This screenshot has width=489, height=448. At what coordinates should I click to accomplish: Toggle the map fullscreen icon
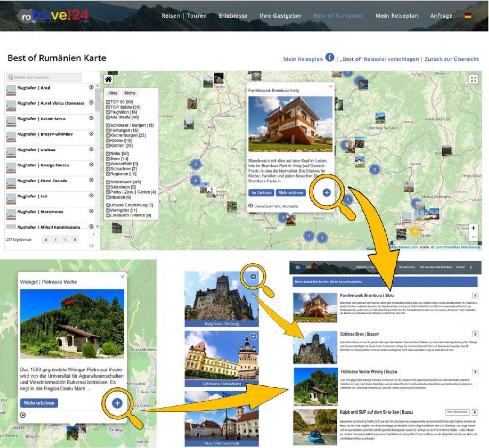tap(474, 79)
